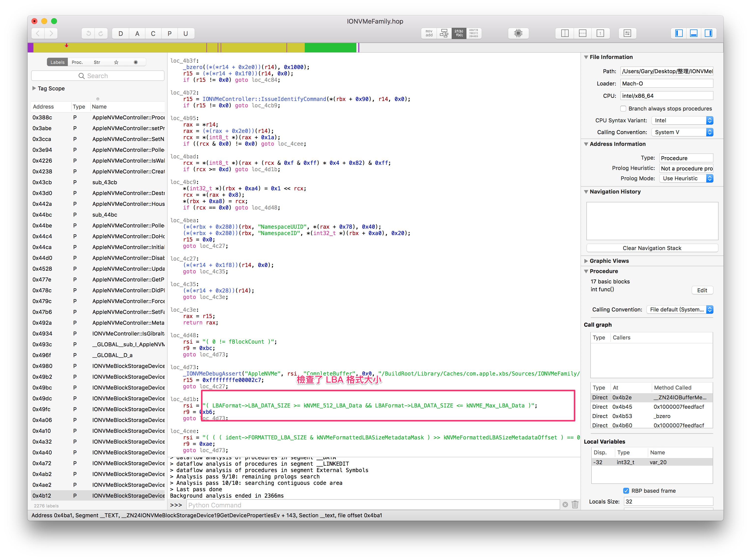This screenshot has width=751, height=560.
Task: Click the label Search field
Action: [x=98, y=76]
